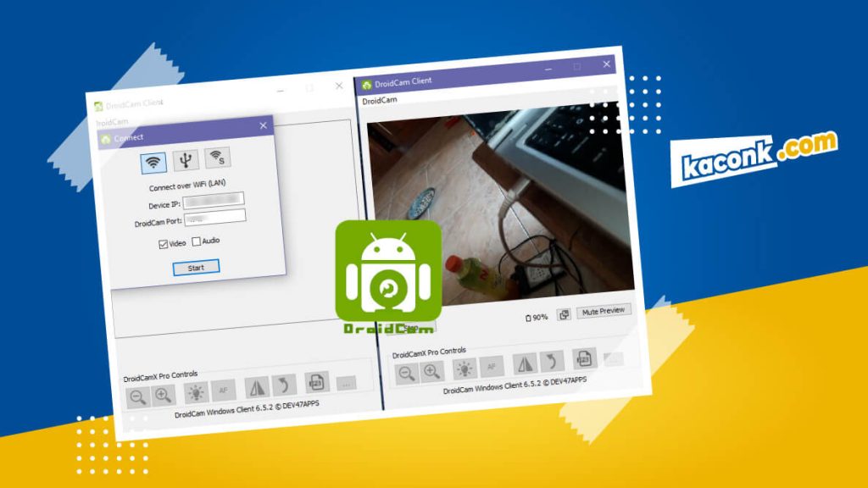Open DroidCam menu in window behind Connect dialog
The image size is (868, 488).
[113, 122]
